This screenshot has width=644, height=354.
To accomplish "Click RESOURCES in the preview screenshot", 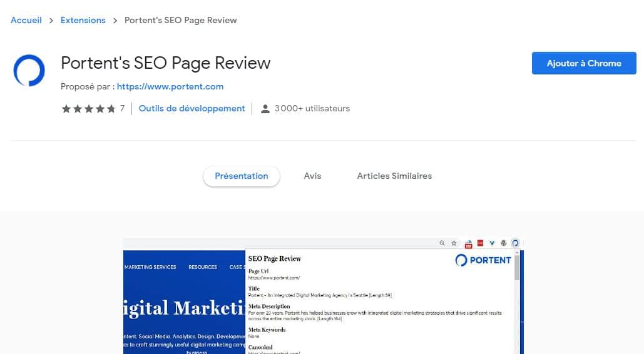I will coord(203,267).
